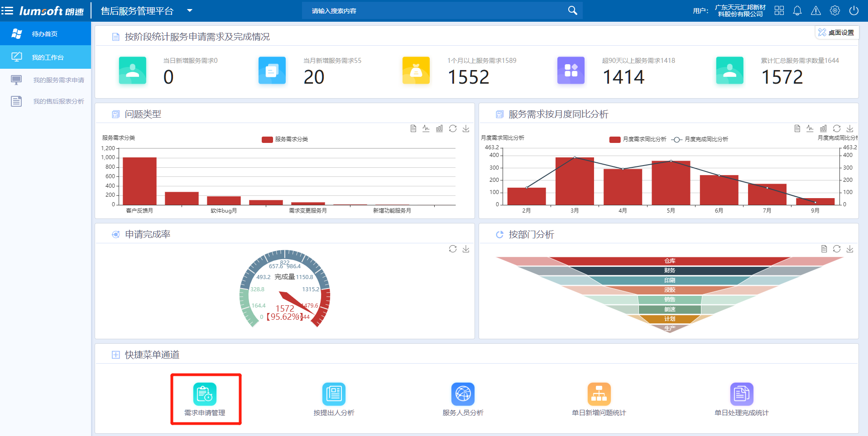Open 按提出人分析 shortcut icon
The height and width of the screenshot is (436, 868).
334,394
